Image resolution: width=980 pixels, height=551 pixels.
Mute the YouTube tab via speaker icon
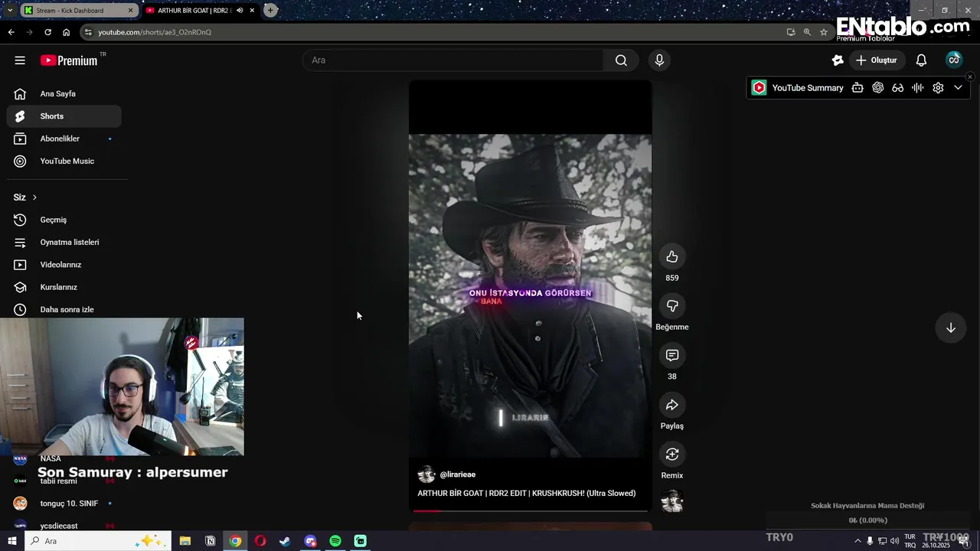[240, 11]
